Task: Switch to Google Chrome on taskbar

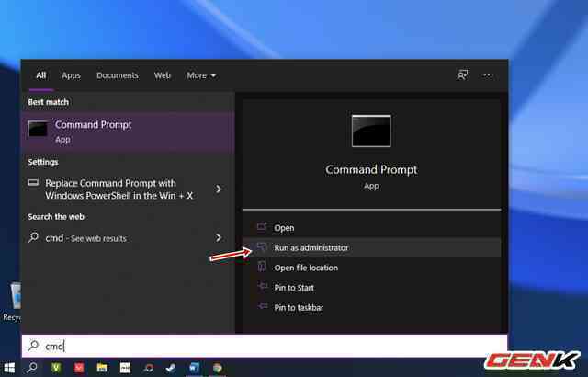Action: coord(218,368)
